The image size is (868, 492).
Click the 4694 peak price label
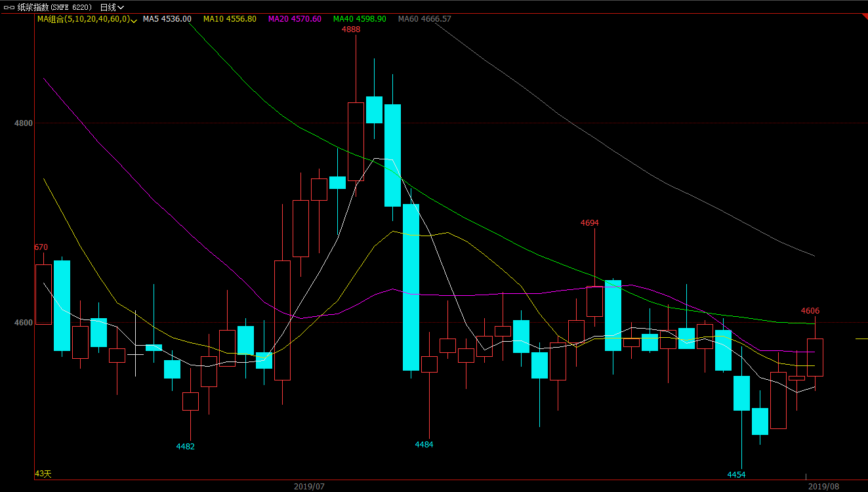click(590, 223)
